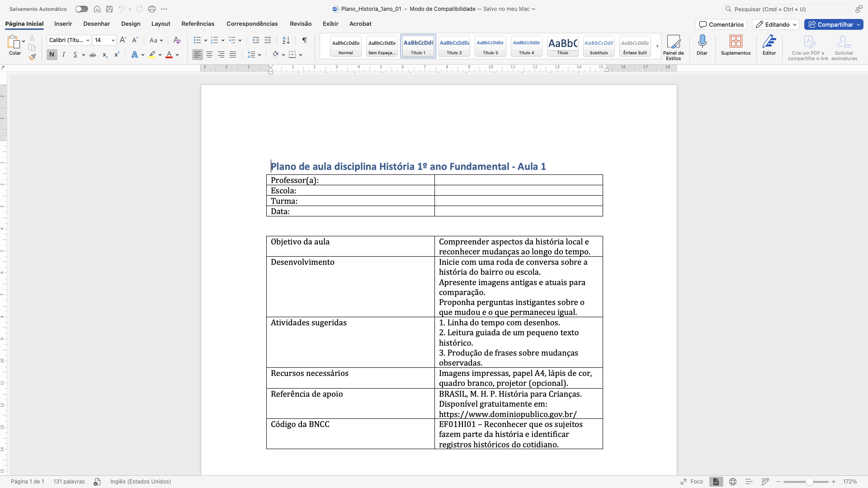868x488 pixels.
Task: Click the Dictate microphone icon
Action: click(x=702, y=42)
